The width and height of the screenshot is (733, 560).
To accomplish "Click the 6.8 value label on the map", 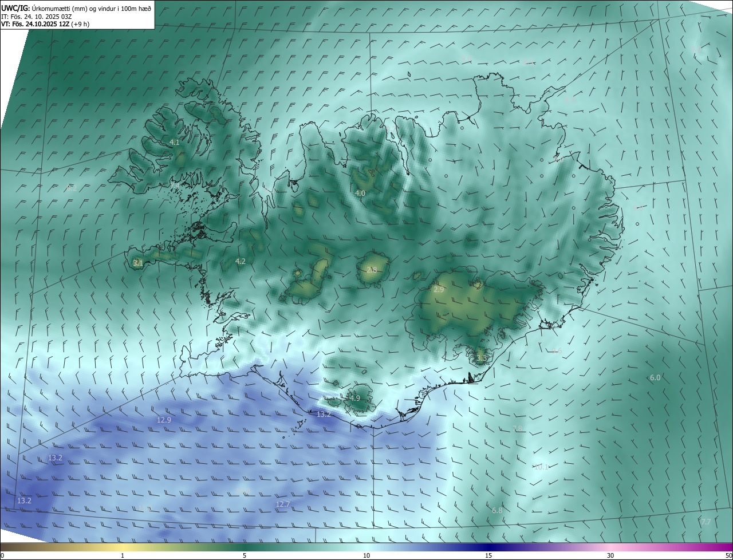I will pyautogui.click(x=497, y=510).
